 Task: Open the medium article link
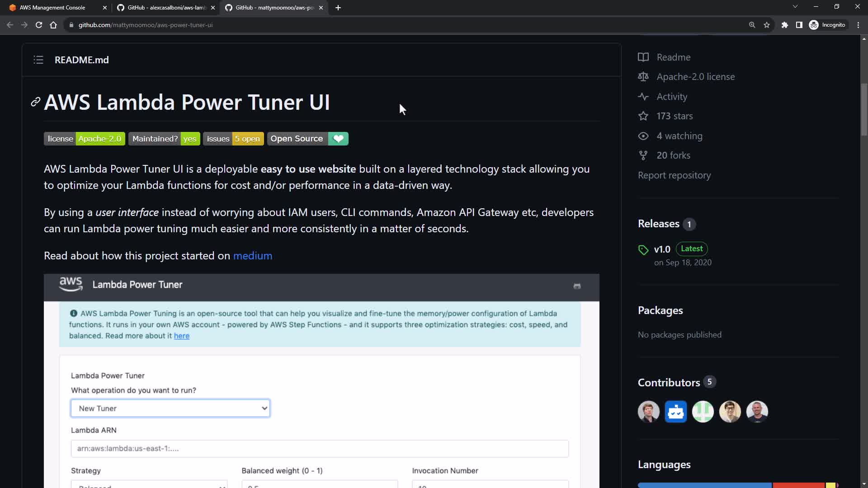[x=252, y=256]
